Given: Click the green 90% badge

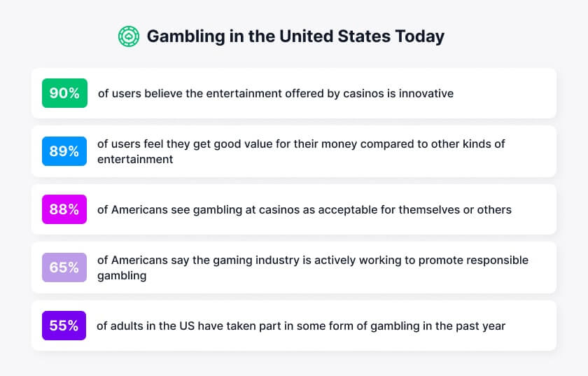Looking at the screenshot, I should click(64, 93).
